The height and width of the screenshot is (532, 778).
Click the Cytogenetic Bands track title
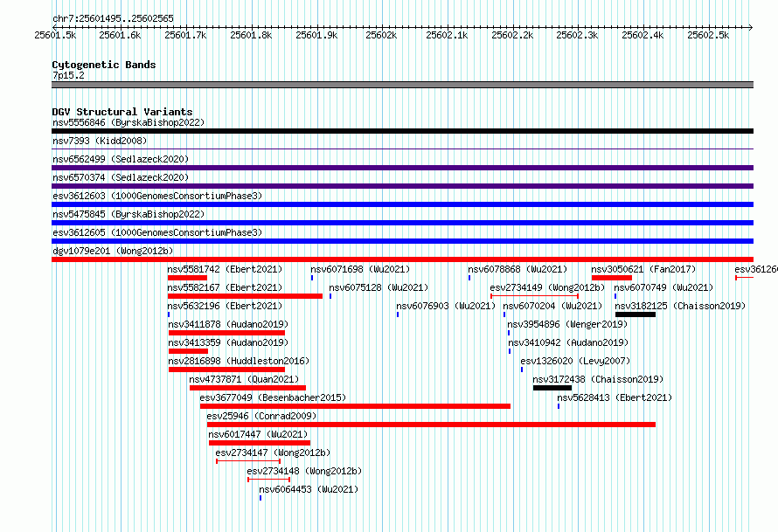(x=104, y=65)
